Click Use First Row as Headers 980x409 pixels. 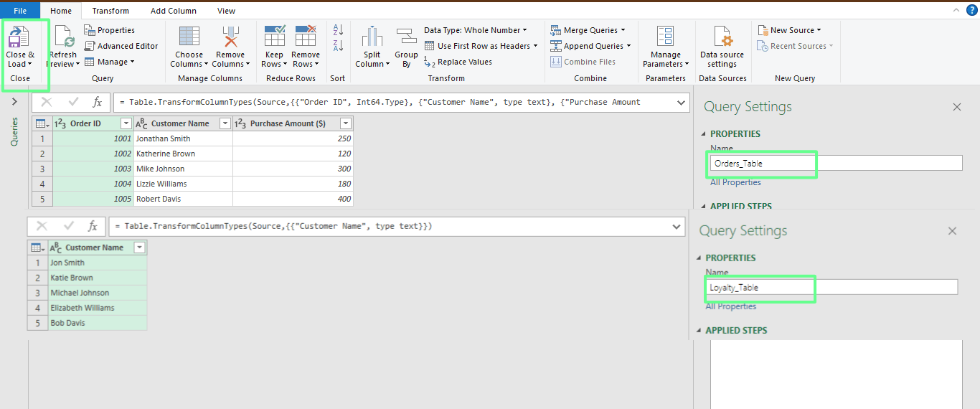[x=481, y=46]
